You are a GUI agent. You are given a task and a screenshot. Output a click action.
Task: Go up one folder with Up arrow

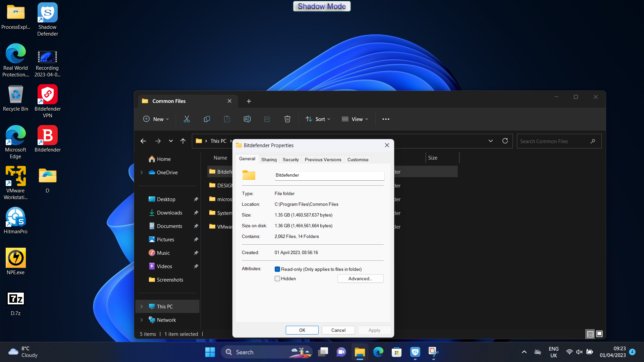point(183,141)
